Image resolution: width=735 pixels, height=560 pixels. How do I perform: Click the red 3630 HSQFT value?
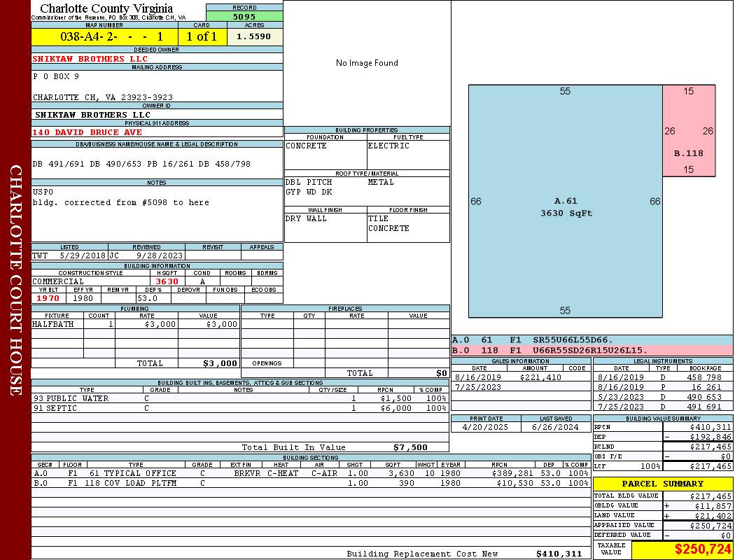coord(167,281)
